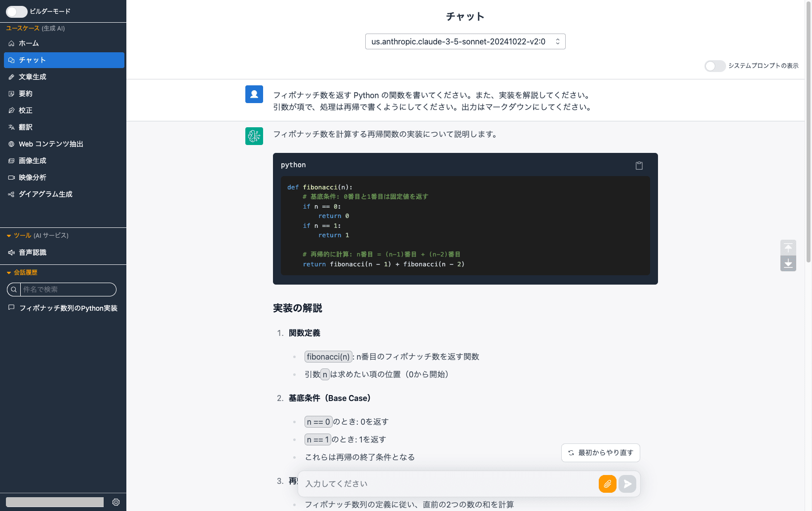812x511 pixels.
Task: Collapse the ツール section arrow
Action: (x=9, y=236)
